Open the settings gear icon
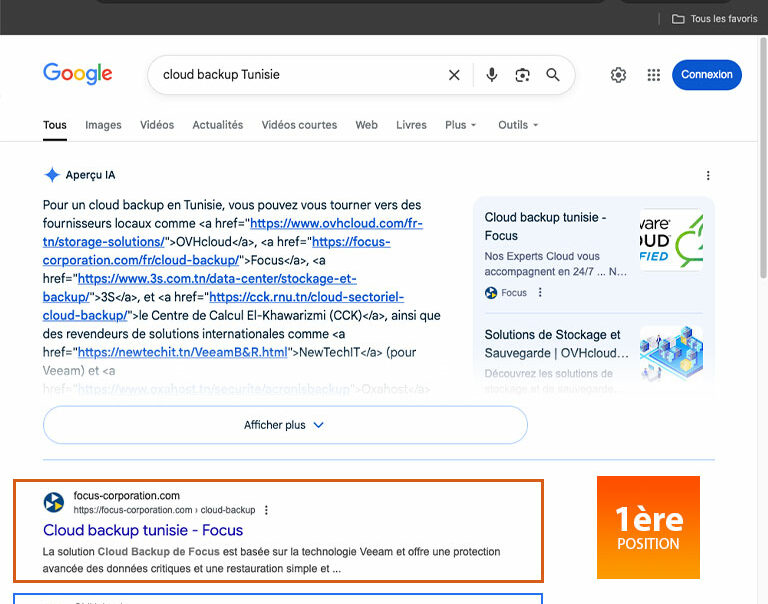Image resolution: width=768 pixels, height=604 pixels. 618,75
